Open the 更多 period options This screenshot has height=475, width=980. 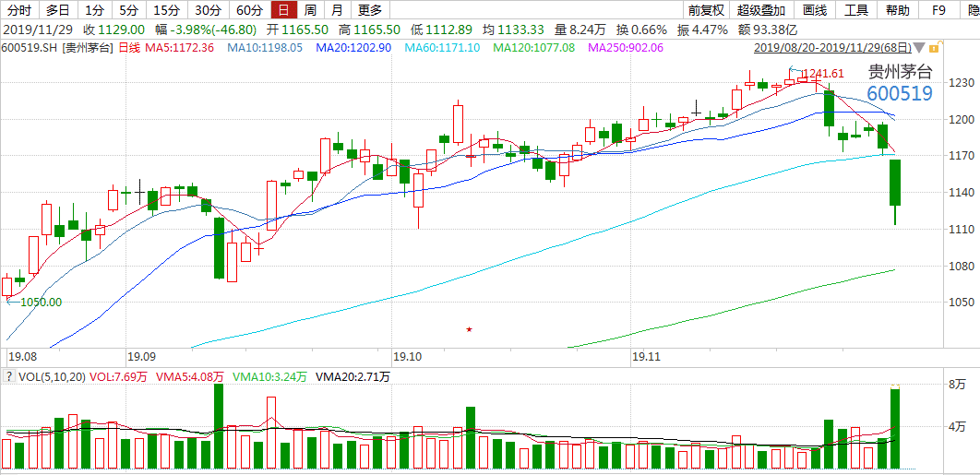pos(370,9)
